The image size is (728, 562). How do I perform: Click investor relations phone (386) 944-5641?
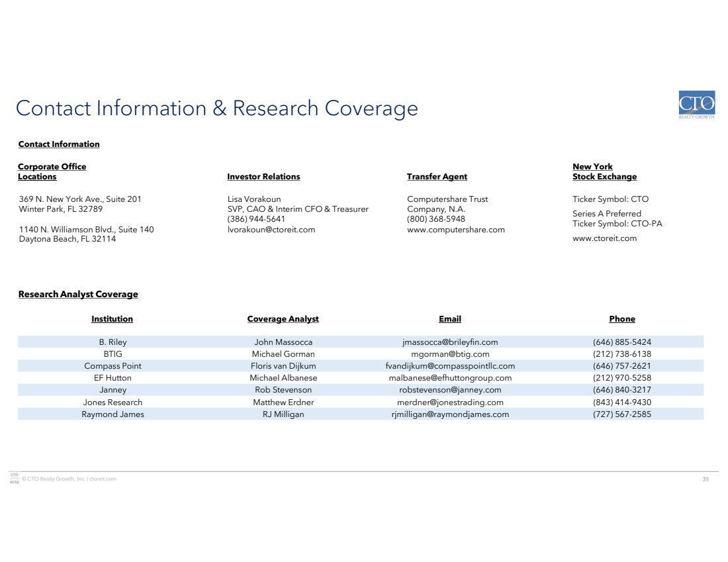click(x=256, y=218)
